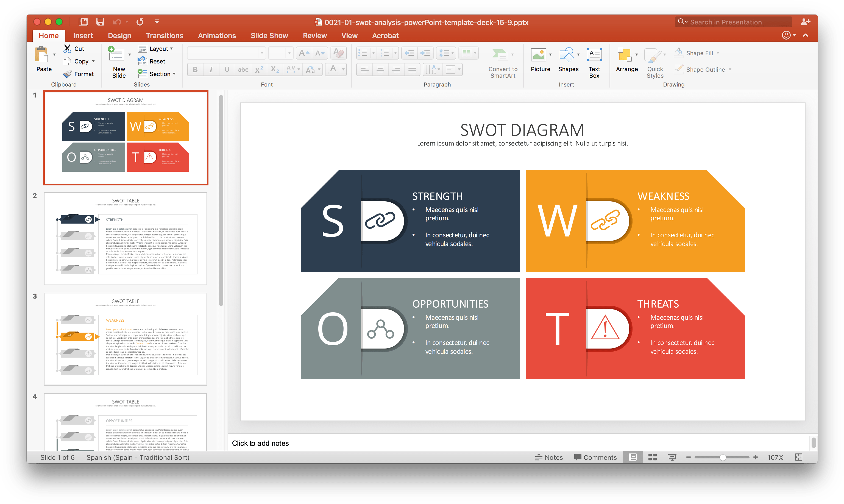The width and height of the screenshot is (844, 504).
Task: Click the Notes button in status bar
Action: pyautogui.click(x=549, y=457)
